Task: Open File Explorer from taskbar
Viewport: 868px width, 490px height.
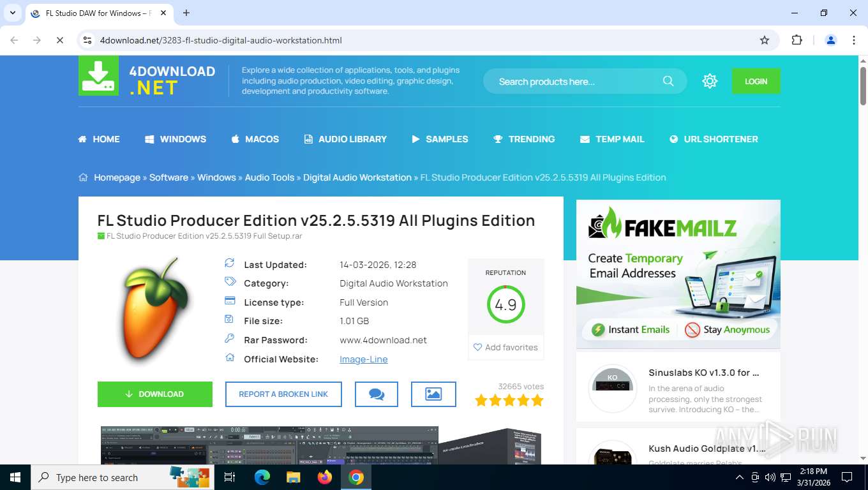Action: point(293,477)
